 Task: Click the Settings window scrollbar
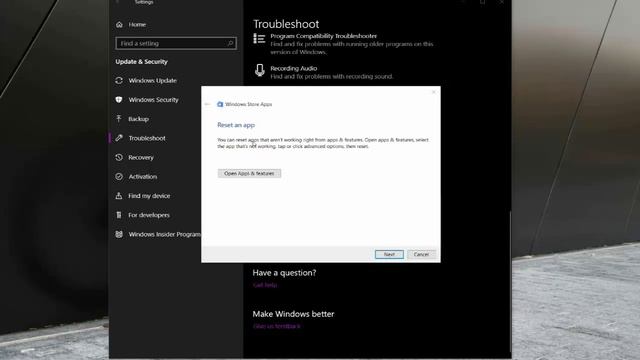510,282
